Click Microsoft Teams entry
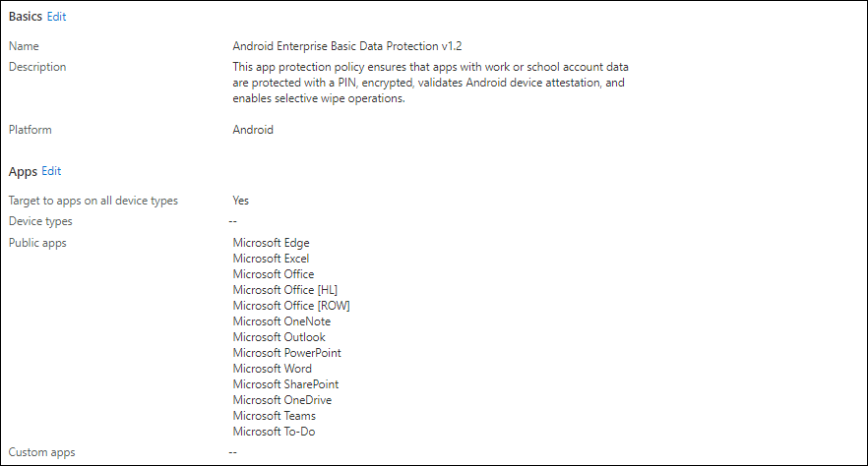Viewport: 868px width, 466px height. (x=274, y=416)
